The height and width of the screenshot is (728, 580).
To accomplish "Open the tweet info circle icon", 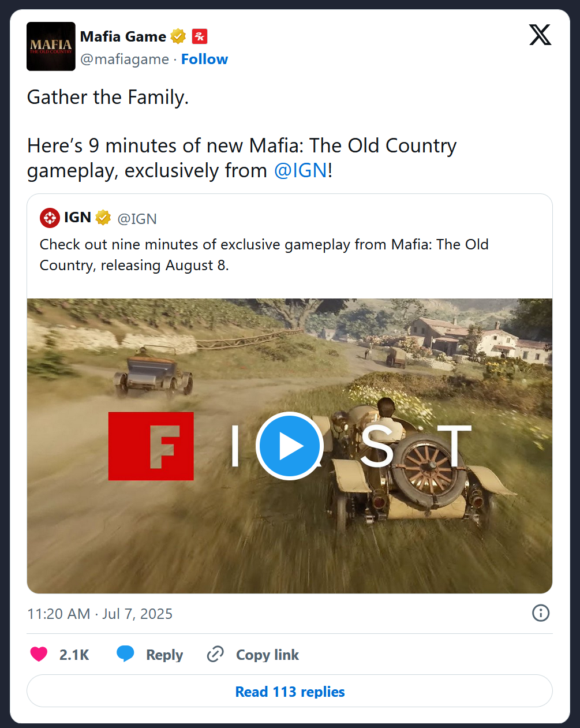I will pos(541,613).
